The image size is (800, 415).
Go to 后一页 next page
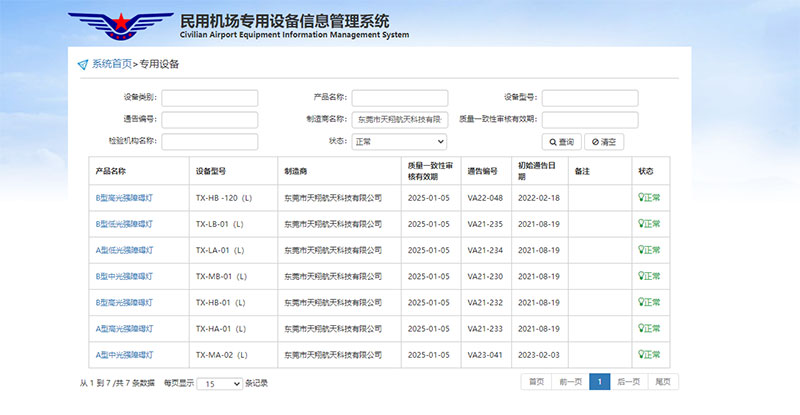[x=628, y=382]
